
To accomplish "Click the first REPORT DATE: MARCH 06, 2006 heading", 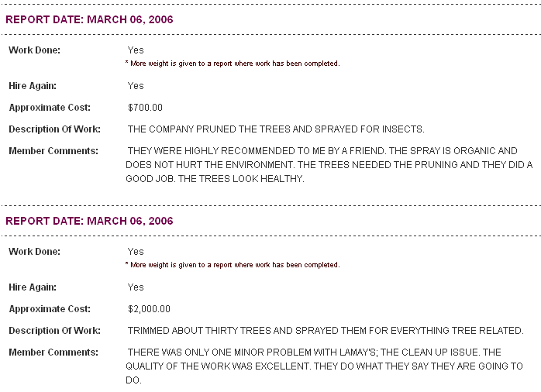I will point(89,19).
